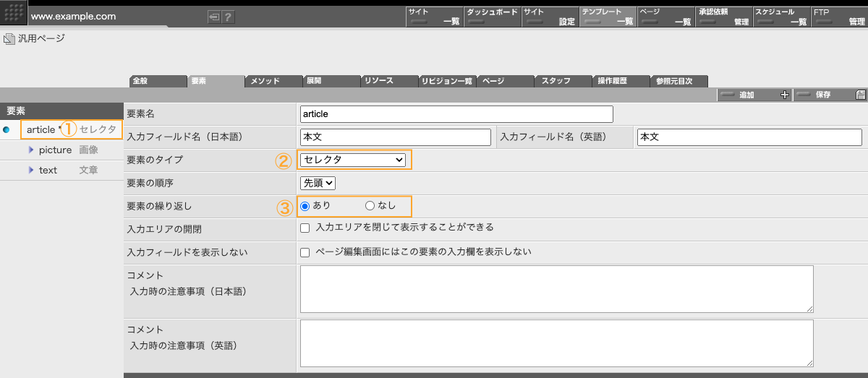This screenshot has height=378, width=868.
Task: Click the arrow icon beside text
Action: [31, 170]
